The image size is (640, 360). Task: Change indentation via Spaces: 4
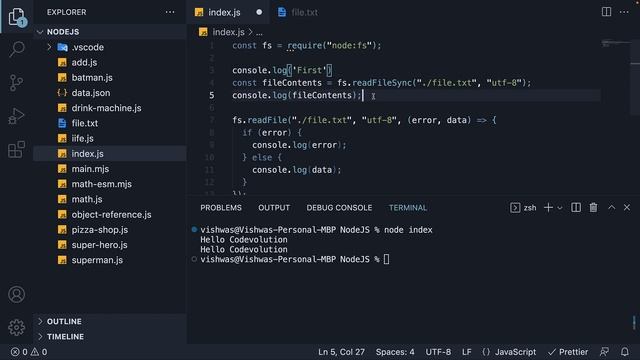click(x=395, y=352)
